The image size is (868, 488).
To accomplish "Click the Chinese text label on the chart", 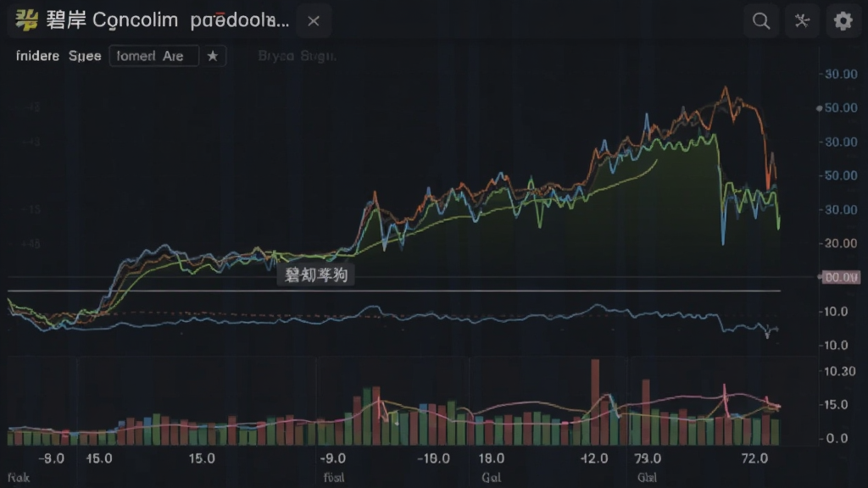I will click(316, 275).
